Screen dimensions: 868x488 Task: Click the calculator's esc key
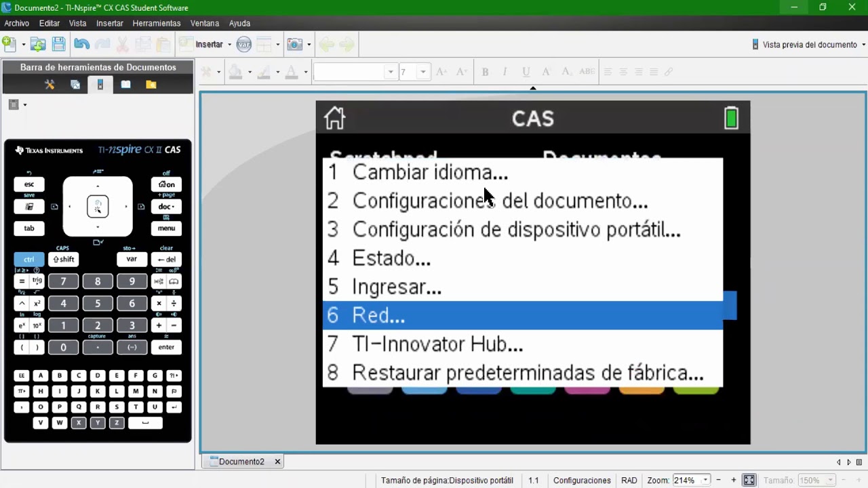29,184
